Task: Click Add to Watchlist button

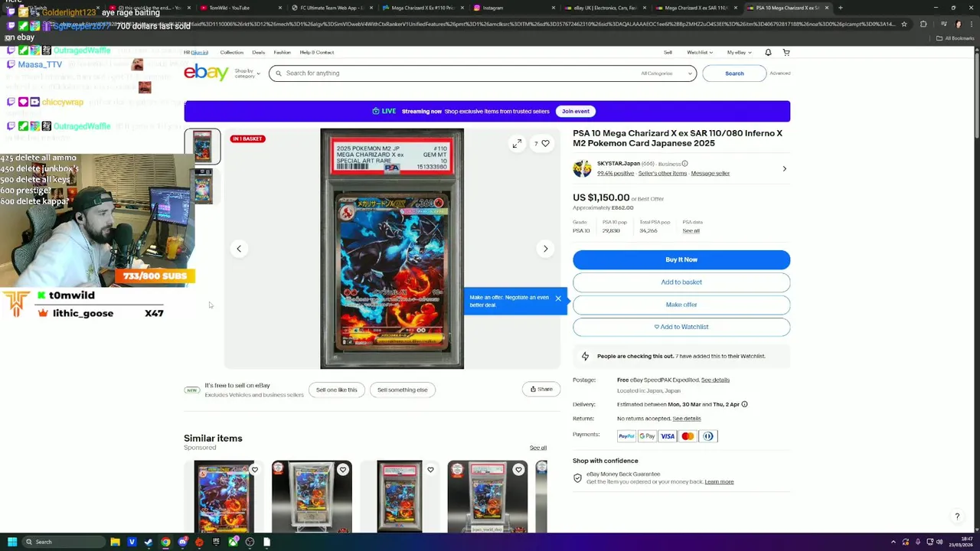Action: (681, 327)
